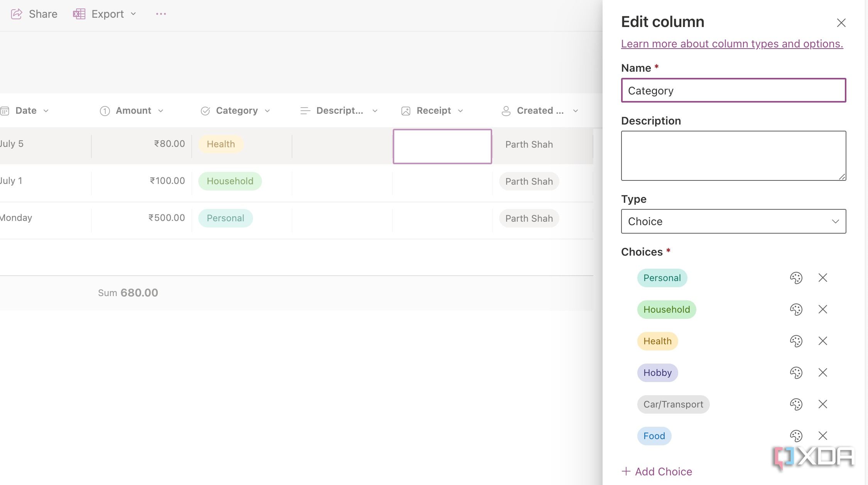
Task: Open color palette for Car/Transport choice
Action: tap(796, 404)
